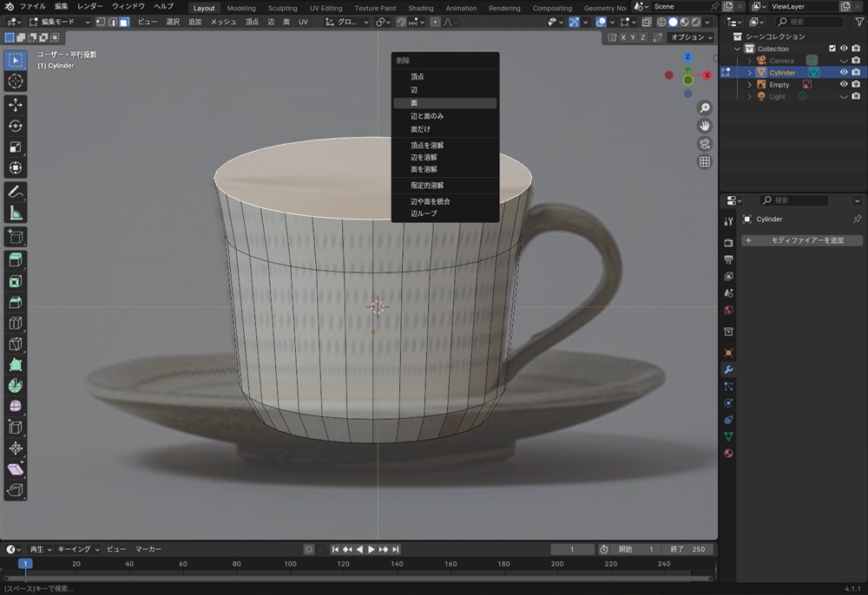Hide the Cylinder object with eye icon

843,73
